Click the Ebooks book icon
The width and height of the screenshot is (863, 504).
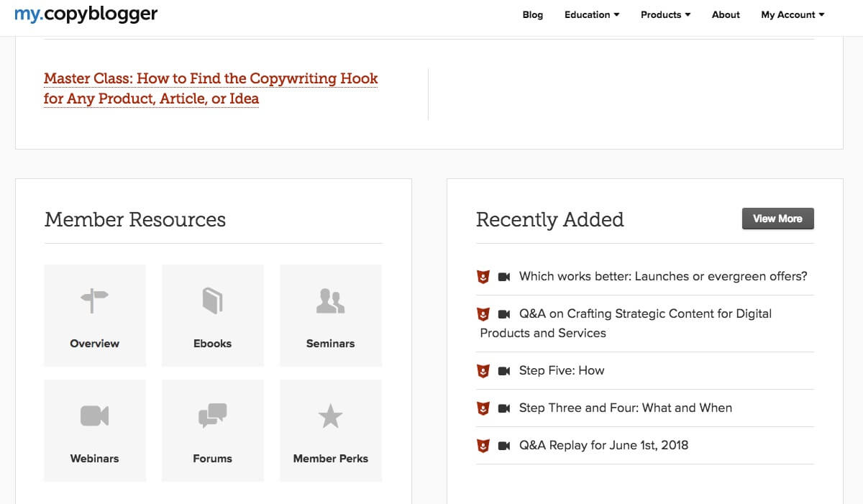pyautogui.click(x=212, y=301)
